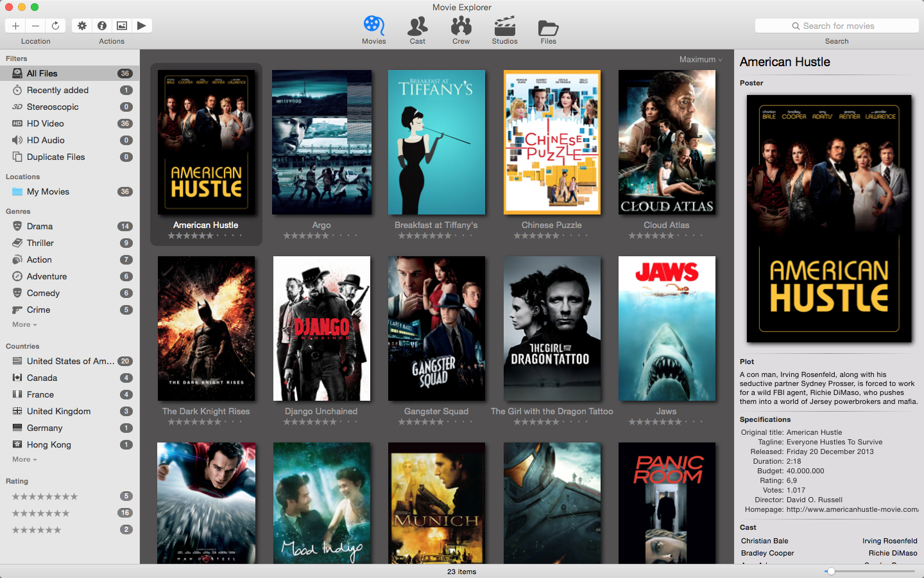Image resolution: width=924 pixels, height=578 pixels.
Task: Switch to the Movies view
Action: point(374,30)
